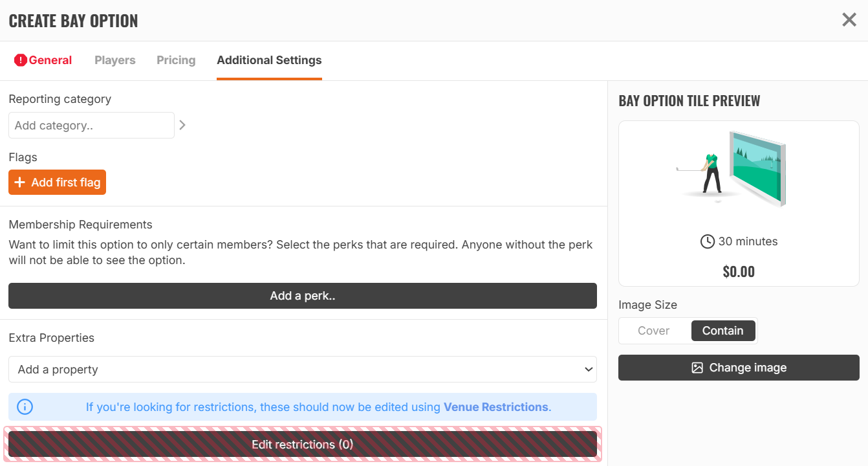
Task: Select the Contain image size option
Action: (x=723, y=331)
